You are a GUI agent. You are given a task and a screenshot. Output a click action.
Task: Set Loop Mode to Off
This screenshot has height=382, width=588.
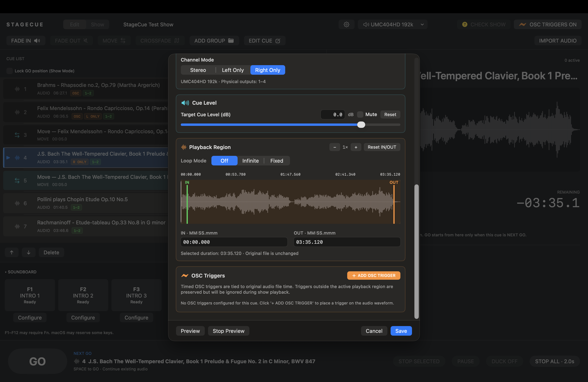click(224, 161)
